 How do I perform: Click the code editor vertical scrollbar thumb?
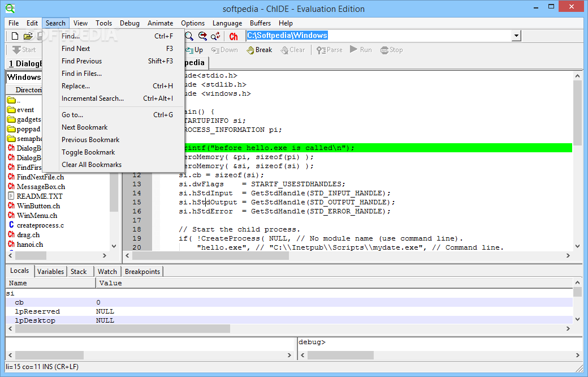click(577, 113)
